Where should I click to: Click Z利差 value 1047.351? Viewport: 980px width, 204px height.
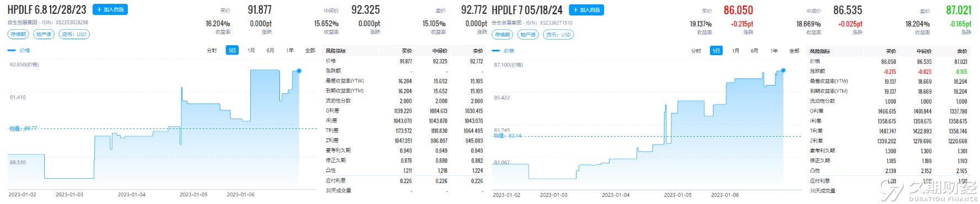coord(403,141)
